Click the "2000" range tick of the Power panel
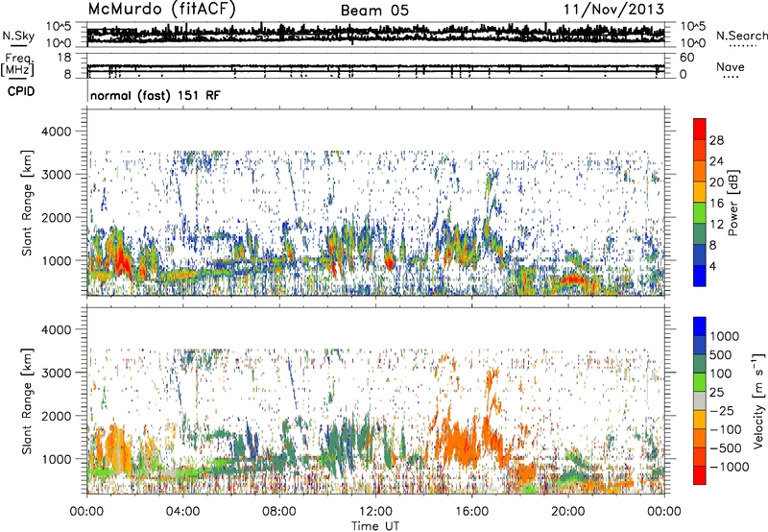This screenshot has height=532, width=768. 59,217
